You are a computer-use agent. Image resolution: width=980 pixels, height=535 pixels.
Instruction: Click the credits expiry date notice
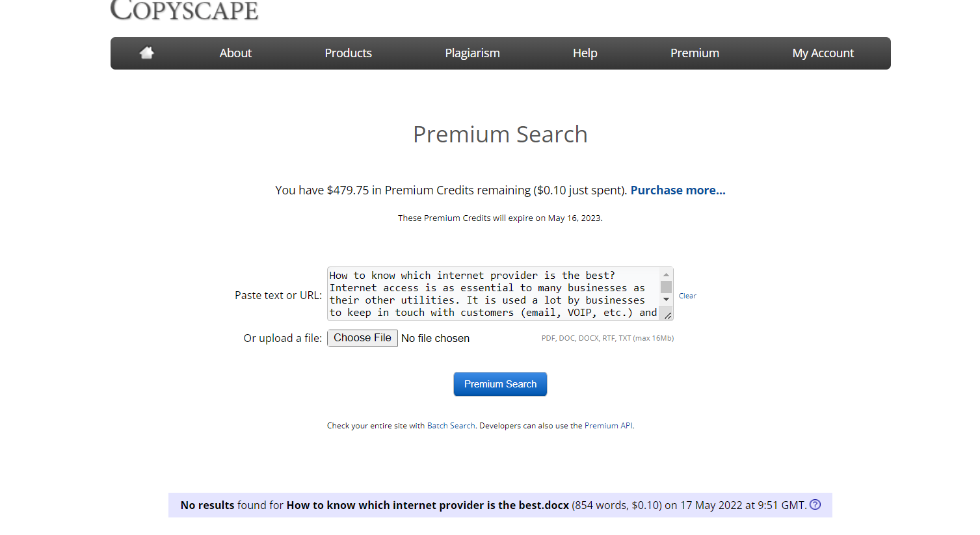pos(500,218)
